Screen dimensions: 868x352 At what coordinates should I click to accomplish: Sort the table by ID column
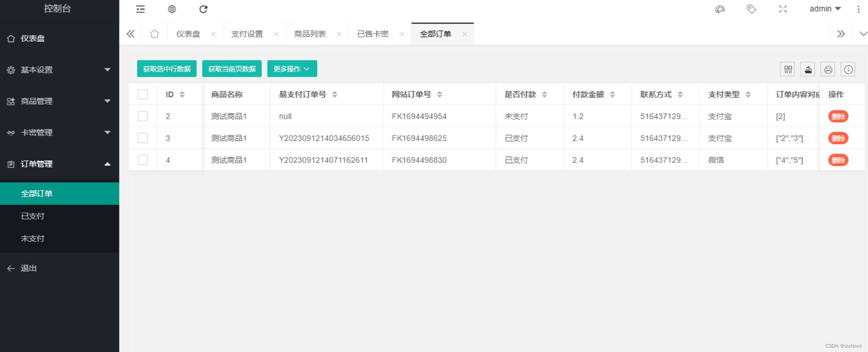182,95
